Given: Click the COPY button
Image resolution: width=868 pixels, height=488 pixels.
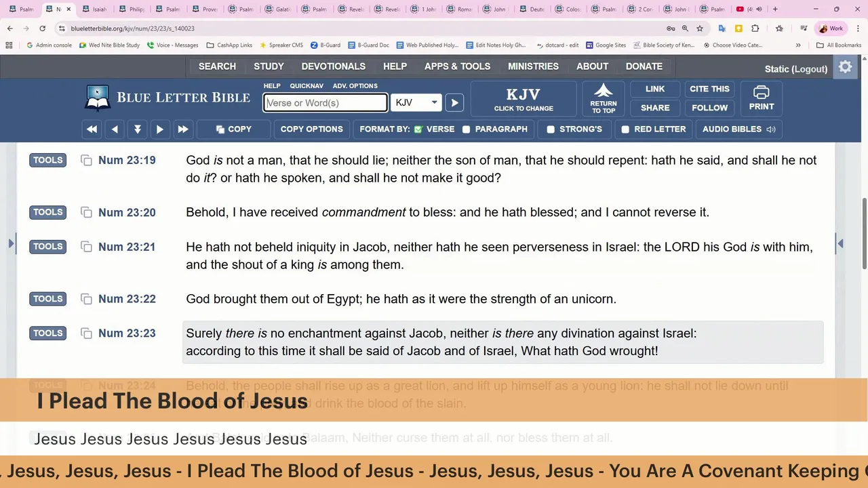Looking at the screenshot, I should click(x=234, y=129).
